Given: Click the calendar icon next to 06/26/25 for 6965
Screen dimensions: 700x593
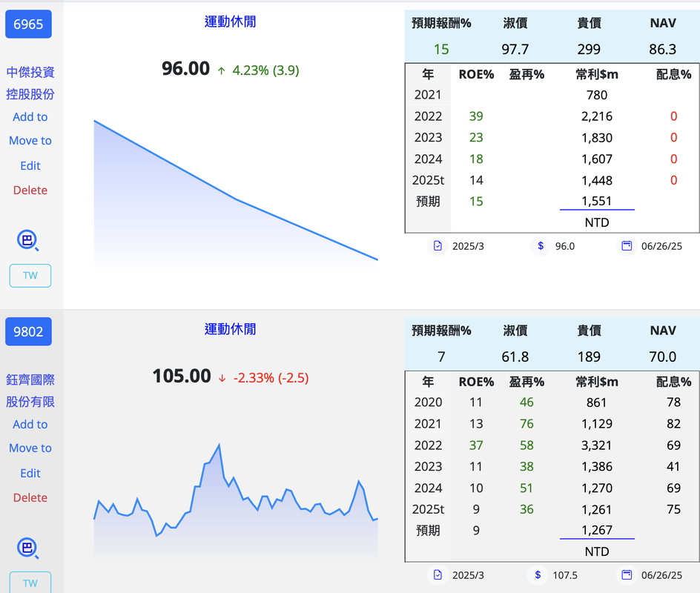Looking at the screenshot, I should [627, 246].
